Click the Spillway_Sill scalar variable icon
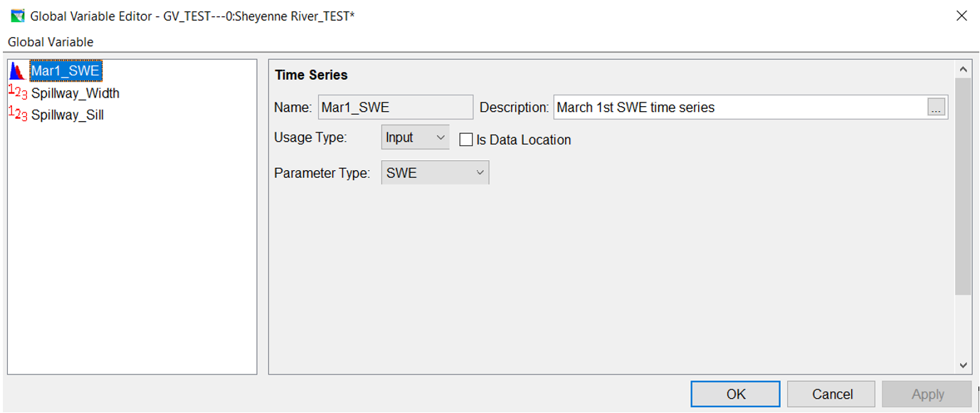 pos(18,114)
